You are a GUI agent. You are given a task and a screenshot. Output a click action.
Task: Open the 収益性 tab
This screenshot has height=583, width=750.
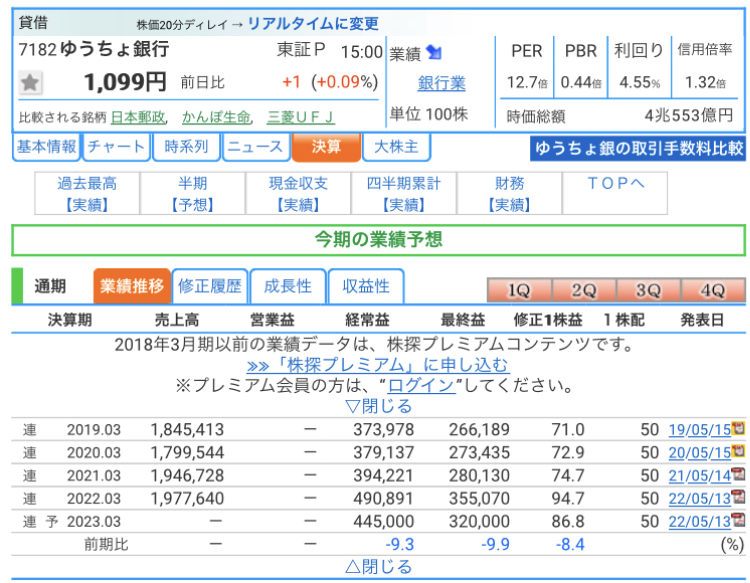366,286
